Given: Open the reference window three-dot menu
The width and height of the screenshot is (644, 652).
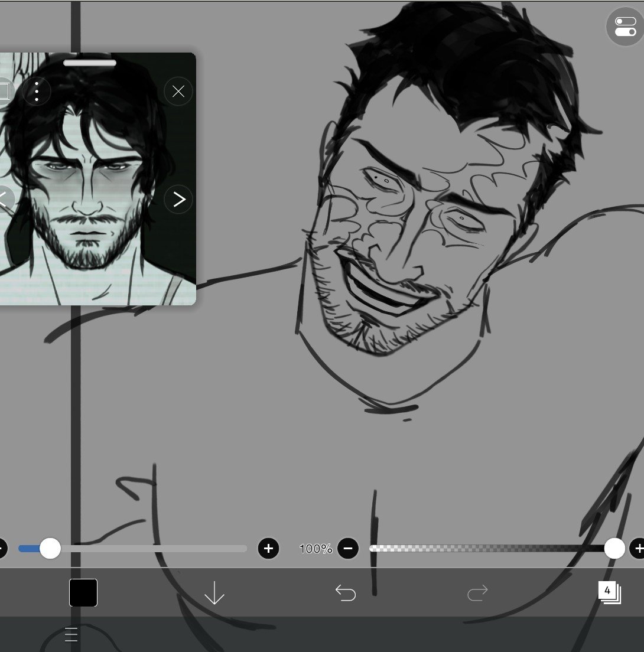Looking at the screenshot, I should (37, 91).
